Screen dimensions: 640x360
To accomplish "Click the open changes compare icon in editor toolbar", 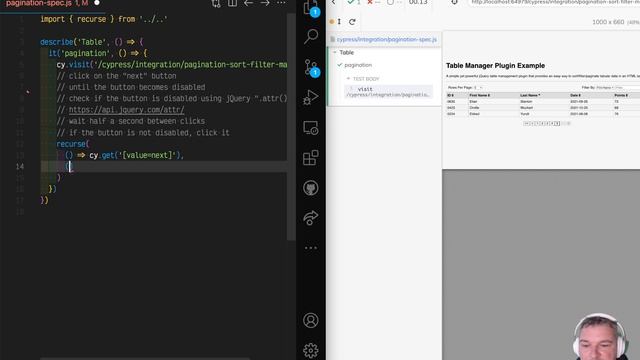I will tap(216, 3).
